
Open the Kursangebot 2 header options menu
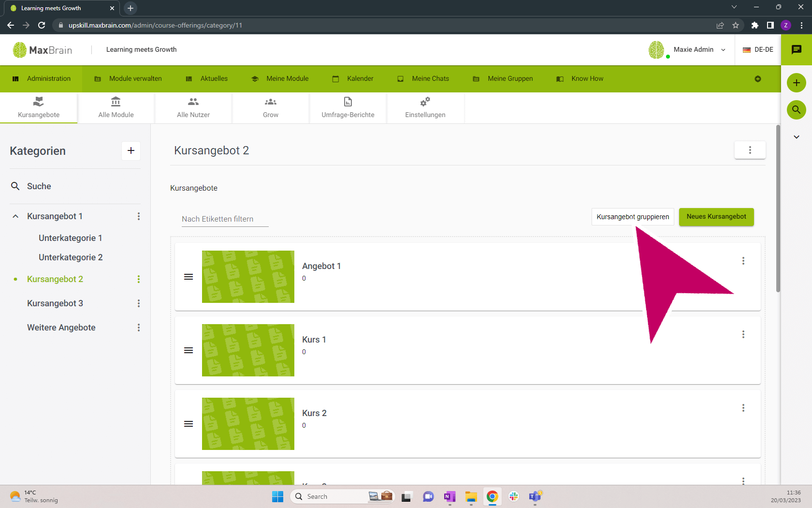[x=750, y=150]
